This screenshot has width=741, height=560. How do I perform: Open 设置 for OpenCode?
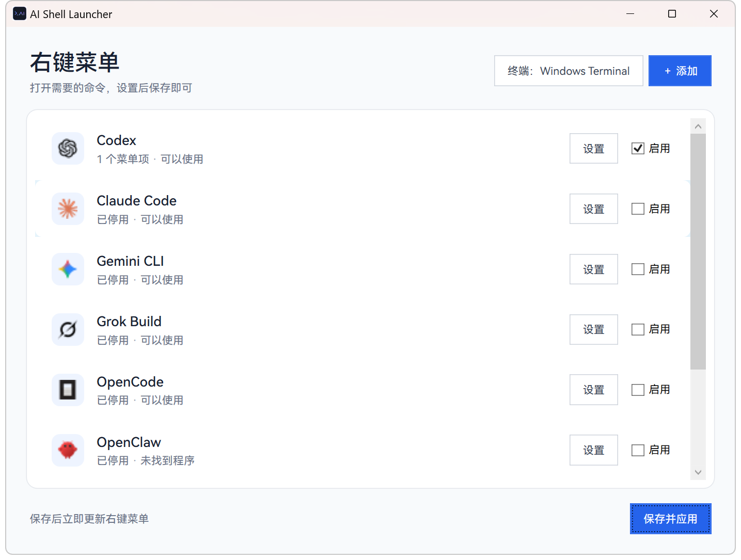click(x=594, y=390)
